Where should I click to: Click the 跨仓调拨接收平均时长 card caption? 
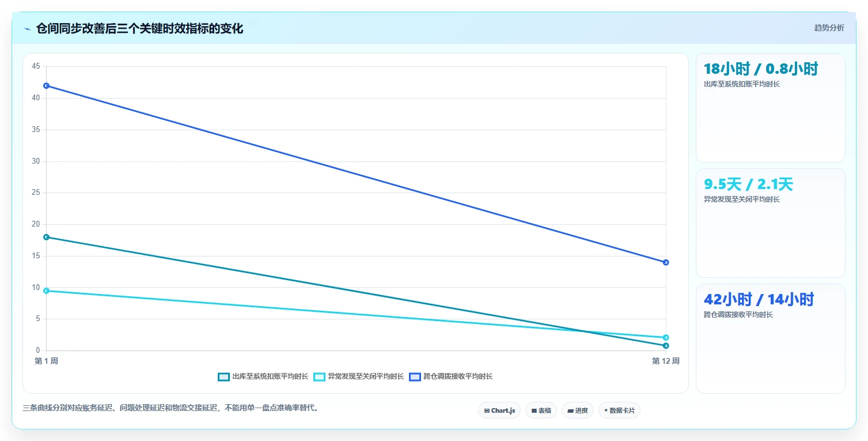(x=738, y=315)
